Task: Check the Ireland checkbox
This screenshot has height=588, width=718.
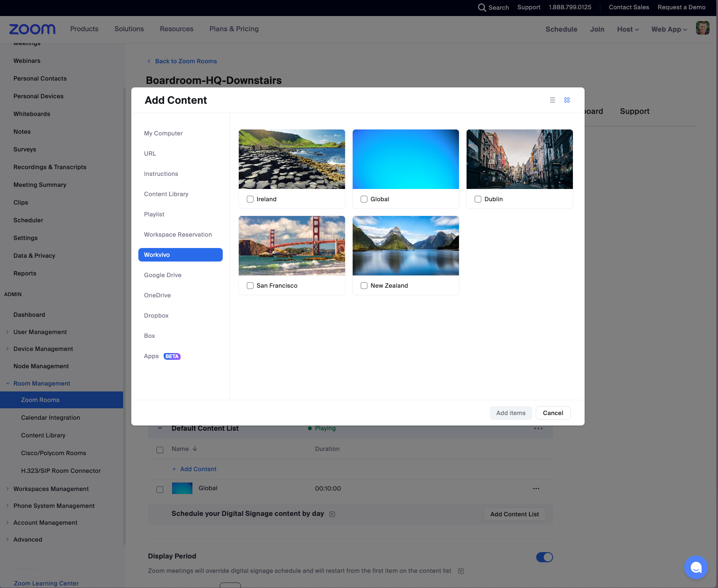Action: (250, 199)
